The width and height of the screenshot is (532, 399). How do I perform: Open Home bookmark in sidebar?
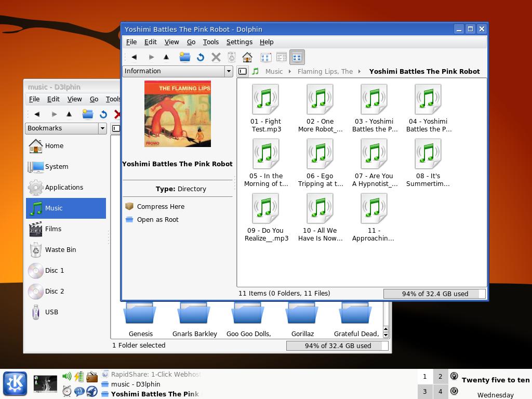point(66,146)
